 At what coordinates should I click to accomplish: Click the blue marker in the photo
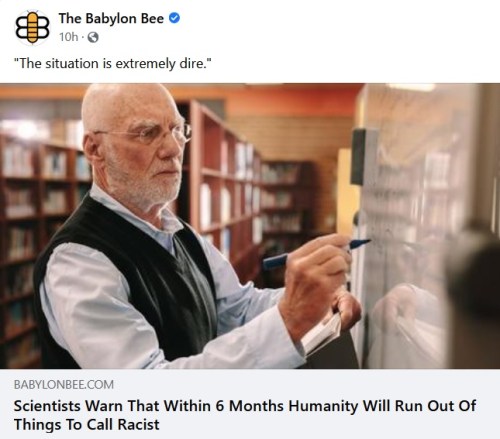[x=315, y=253]
